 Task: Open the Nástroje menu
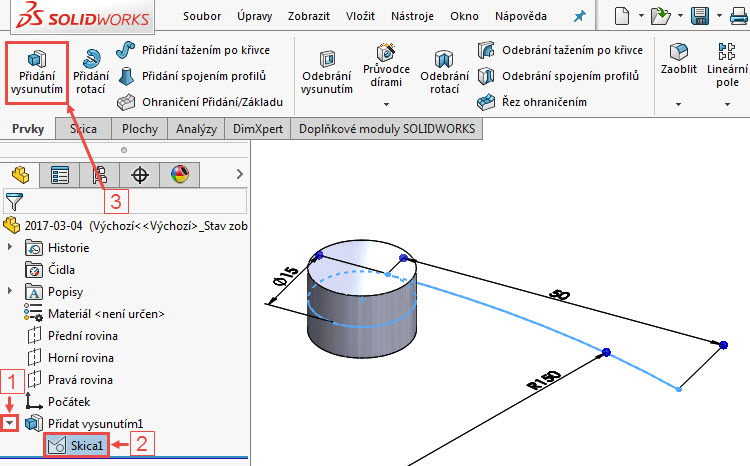coord(412,16)
